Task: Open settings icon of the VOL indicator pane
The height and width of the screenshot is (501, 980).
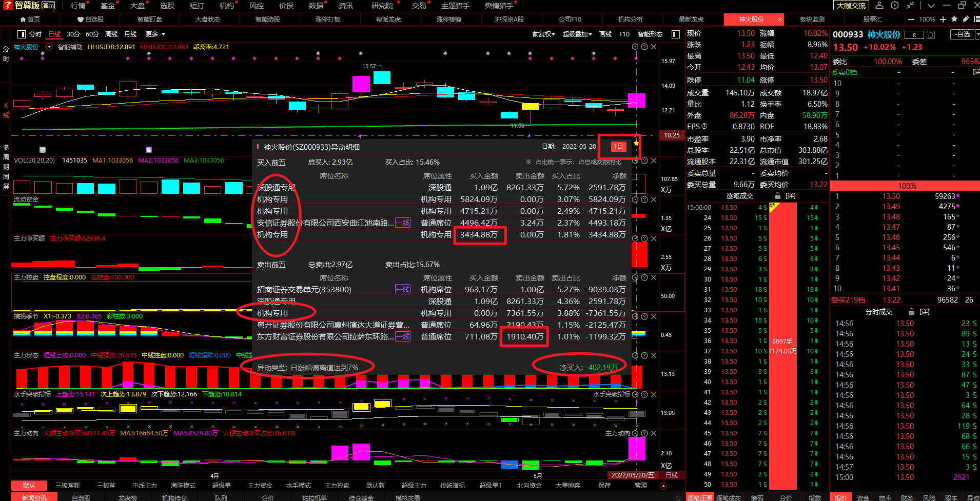Action: [635, 161]
